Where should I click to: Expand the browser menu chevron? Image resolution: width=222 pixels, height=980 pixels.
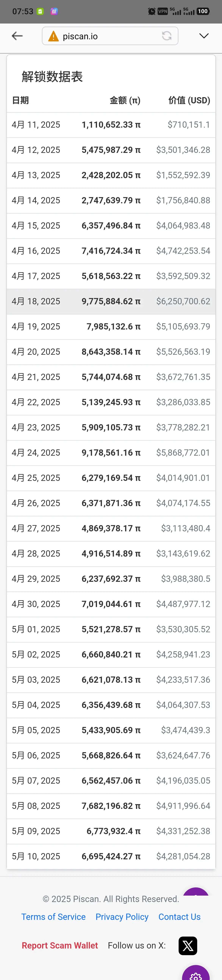pyautogui.click(x=204, y=36)
